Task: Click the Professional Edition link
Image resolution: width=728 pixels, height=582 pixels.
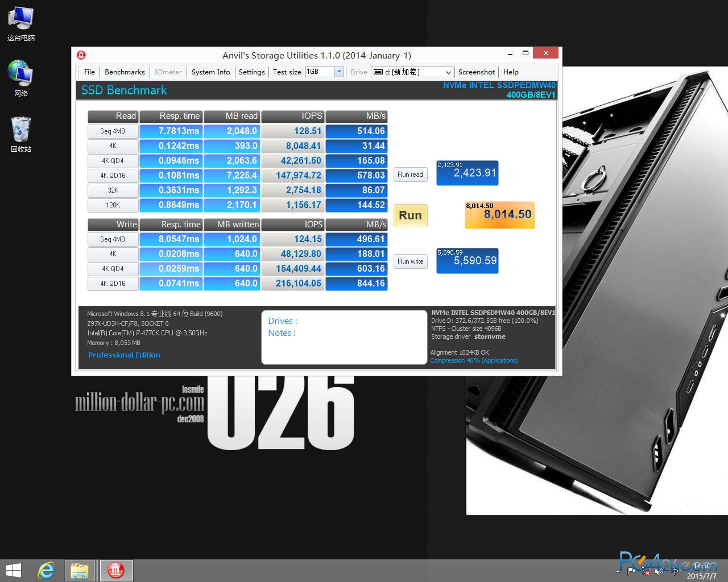Action: point(124,355)
